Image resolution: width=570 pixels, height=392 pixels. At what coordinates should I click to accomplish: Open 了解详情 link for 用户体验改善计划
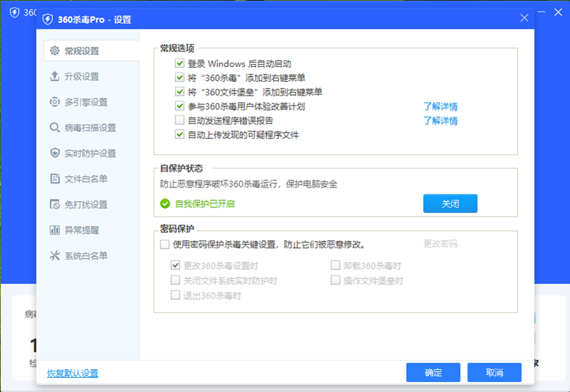click(440, 107)
